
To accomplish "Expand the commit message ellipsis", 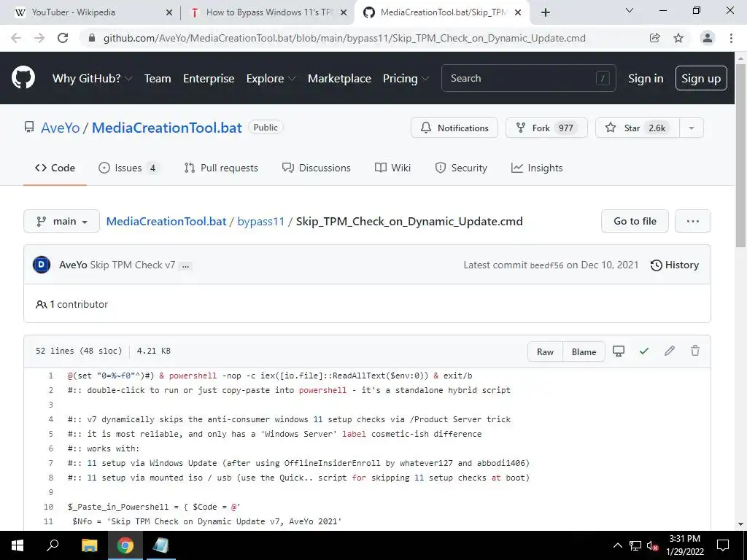I will point(186,265).
